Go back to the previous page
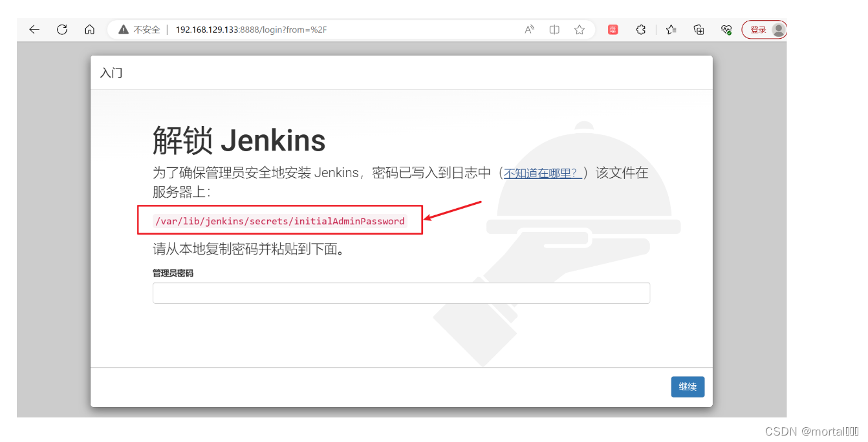 click(x=34, y=30)
